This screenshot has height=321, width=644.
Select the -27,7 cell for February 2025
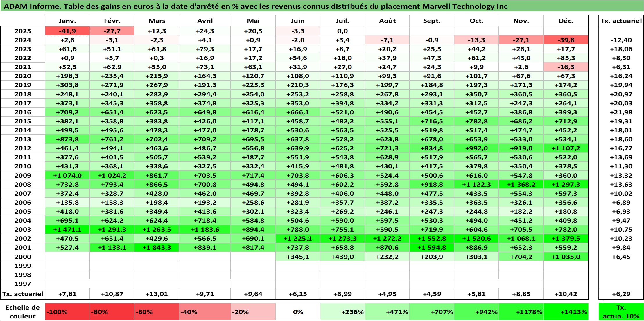coord(112,31)
